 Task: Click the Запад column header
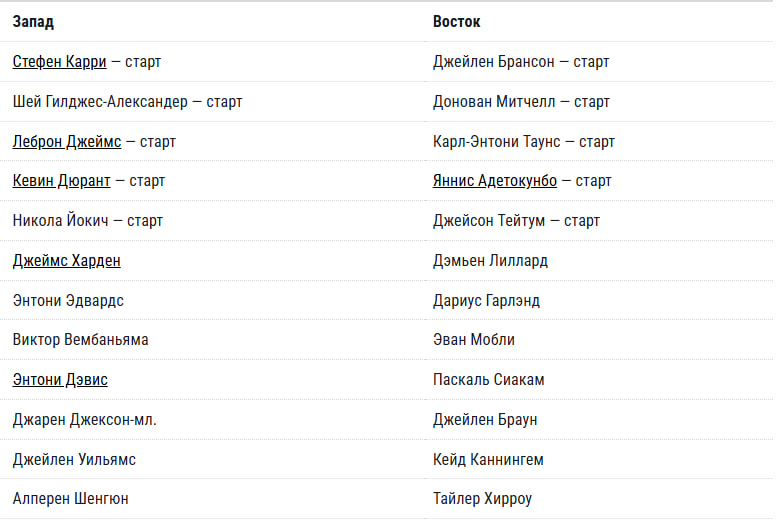(33, 21)
